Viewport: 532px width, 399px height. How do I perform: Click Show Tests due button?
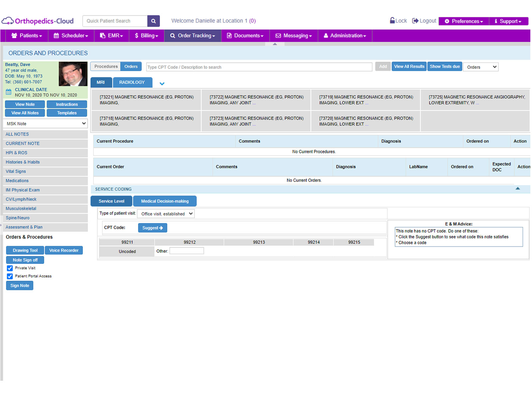click(445, 66)
